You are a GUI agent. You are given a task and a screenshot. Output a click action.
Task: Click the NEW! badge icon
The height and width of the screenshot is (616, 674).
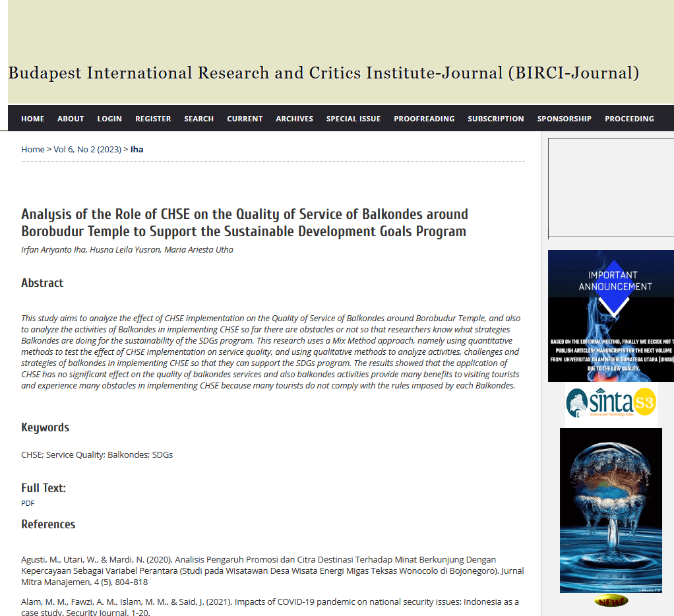pos(611,601)
